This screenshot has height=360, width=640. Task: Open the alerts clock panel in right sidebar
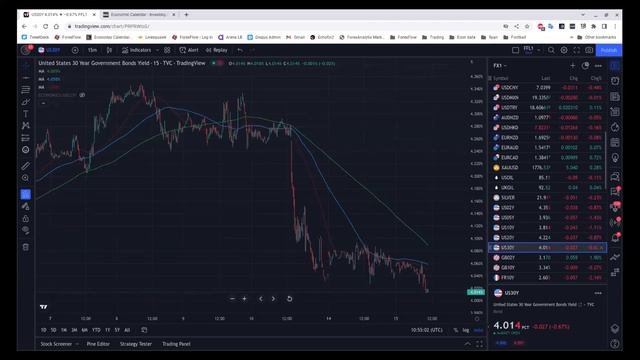click(x=615, y=81)
